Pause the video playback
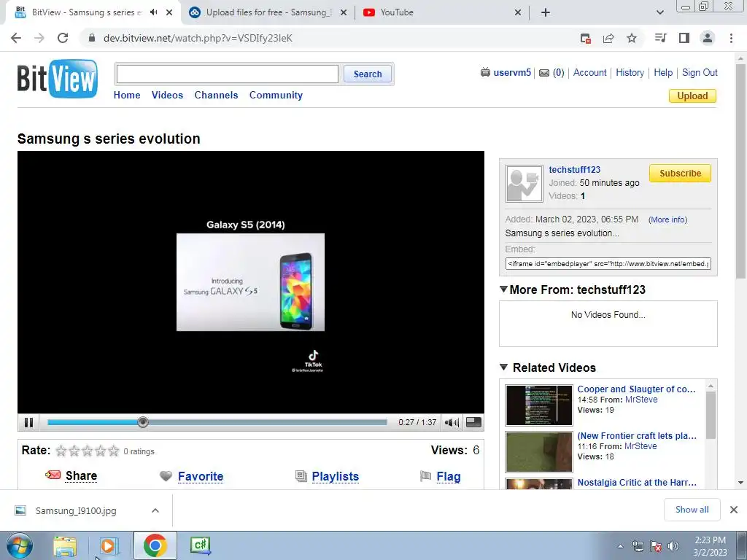The height and width of the screenshot is (560, 747). 28,422
